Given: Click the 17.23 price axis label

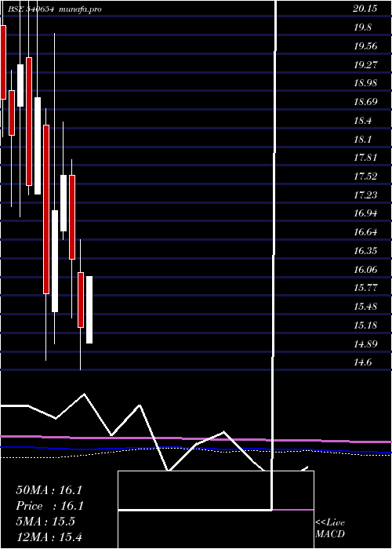Looking at the screenshot, I should click(x=365, y=195).
